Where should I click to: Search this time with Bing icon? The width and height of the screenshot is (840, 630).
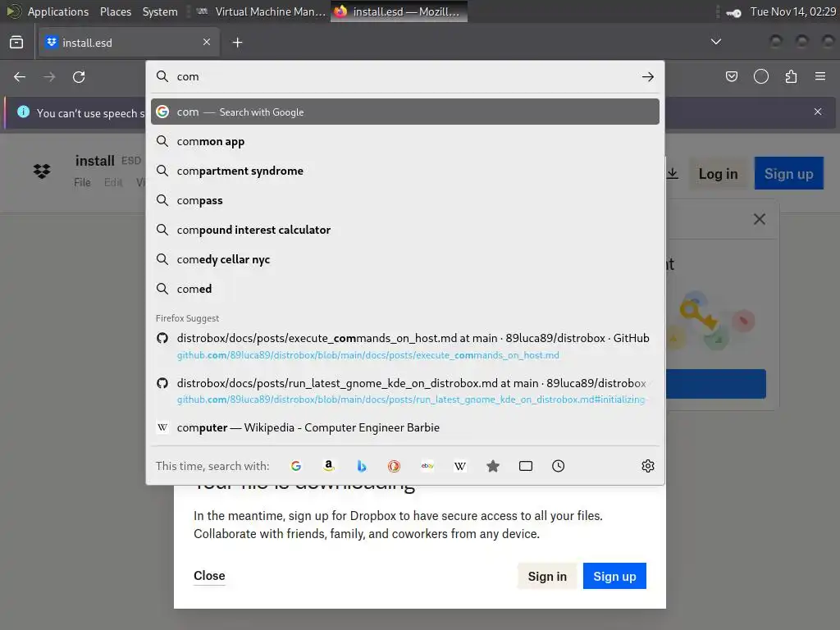point(362,466)
